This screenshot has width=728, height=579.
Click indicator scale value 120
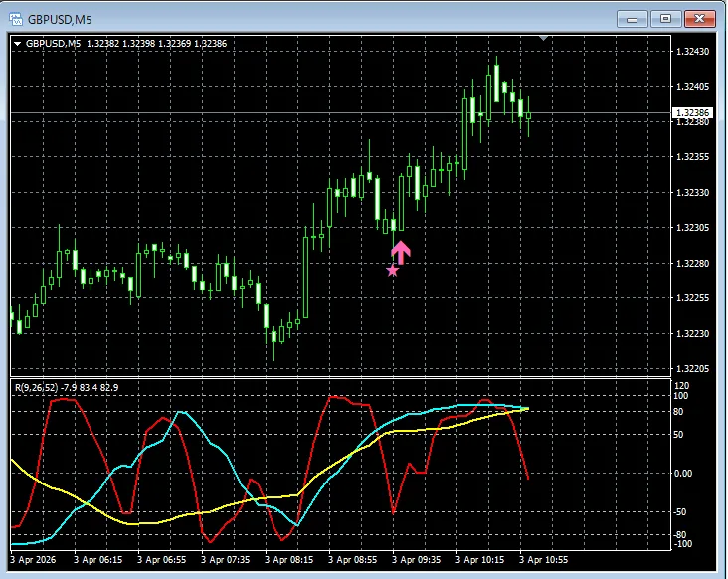681,386
